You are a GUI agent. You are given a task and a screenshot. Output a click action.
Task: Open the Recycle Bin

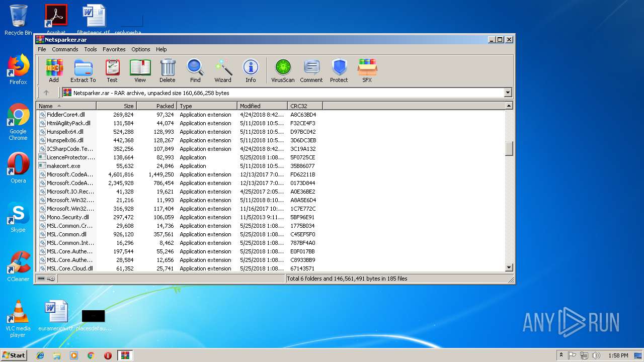click(x=18, y=20)
